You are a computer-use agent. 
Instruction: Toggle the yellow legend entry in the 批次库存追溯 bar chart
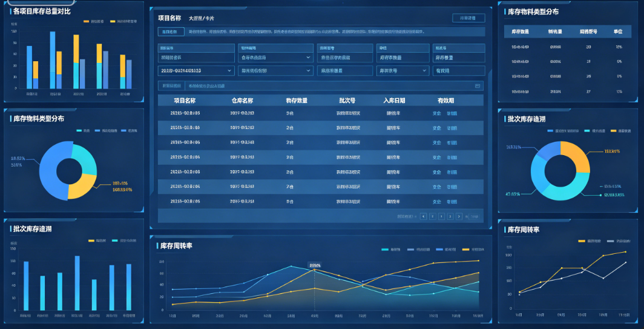(97, 240)
